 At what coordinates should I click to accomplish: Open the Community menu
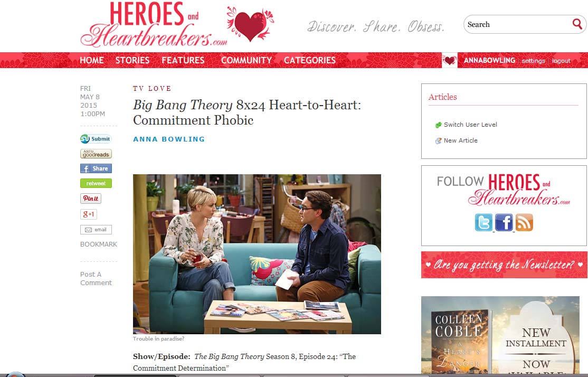[x=246, y=60]
